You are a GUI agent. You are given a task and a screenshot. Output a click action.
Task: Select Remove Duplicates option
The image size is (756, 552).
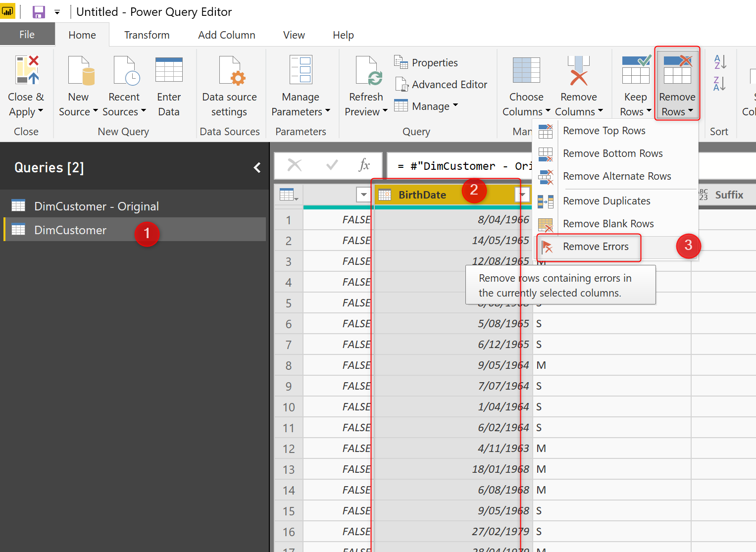click(x=606, y=201)
